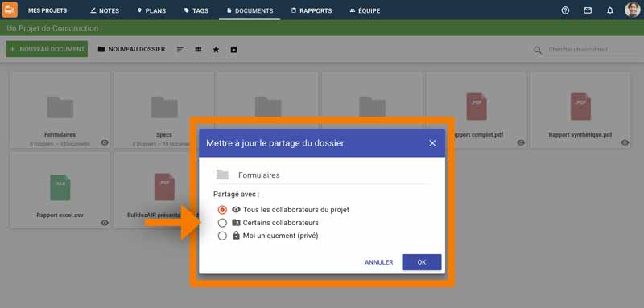Viewport: 644px width, 308px height.
Task: Switch to grid view icon
Action: pyautogui.click(x=198, y=50)
